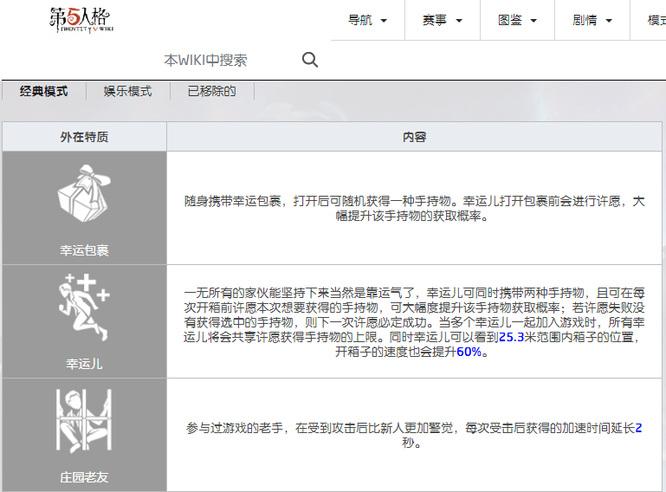The width and height of the screenshot is (666, 492).
Task: Click the Identity V Wiki logo
Action: [x=81, y=20]
